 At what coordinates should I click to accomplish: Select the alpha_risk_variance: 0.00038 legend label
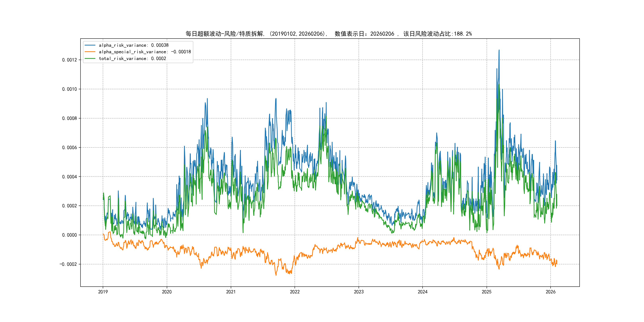coord(134,45)
